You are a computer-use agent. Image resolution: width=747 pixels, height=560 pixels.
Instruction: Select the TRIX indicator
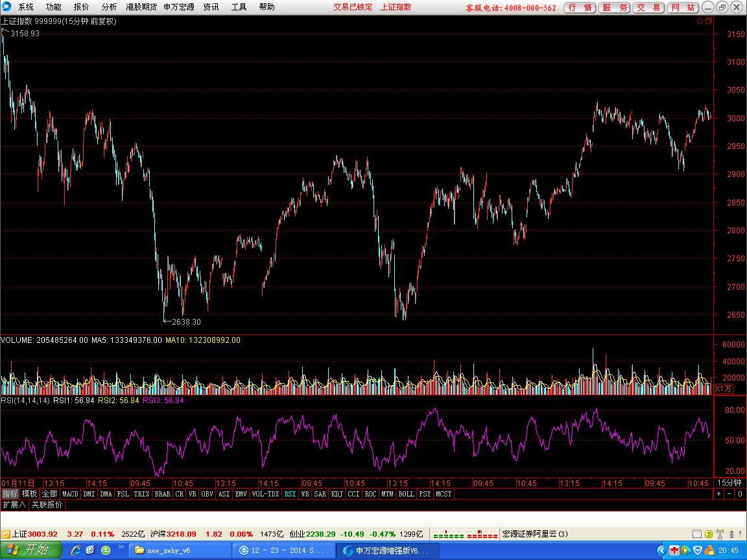[141, 494]
